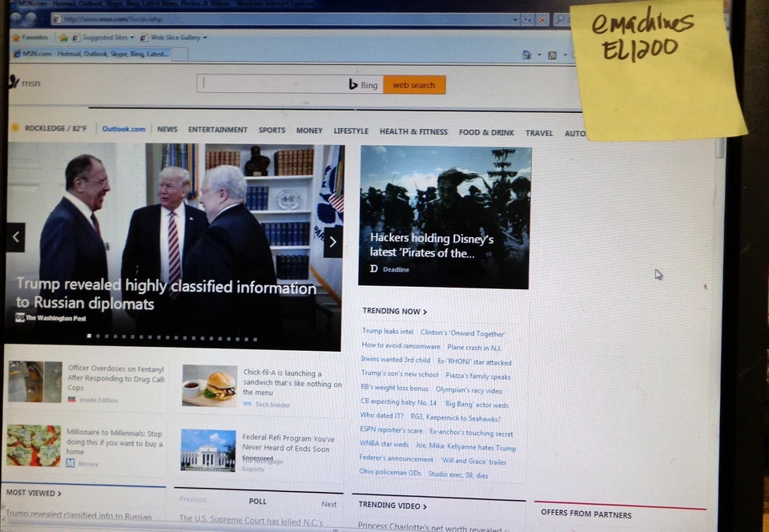Viewport: 769px width, 532px height.
Task: Click the orange web search button
Action: [x=414, y=85]
